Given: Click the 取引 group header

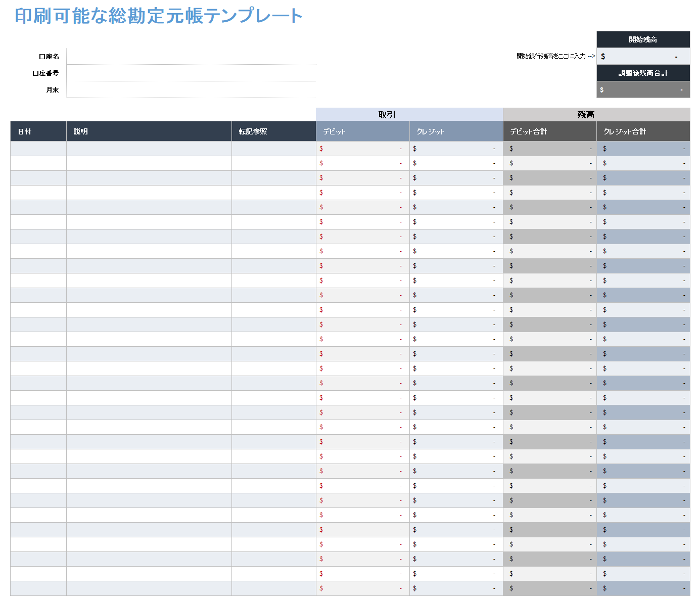Looking at the screenshot, I should coord(409,115).
